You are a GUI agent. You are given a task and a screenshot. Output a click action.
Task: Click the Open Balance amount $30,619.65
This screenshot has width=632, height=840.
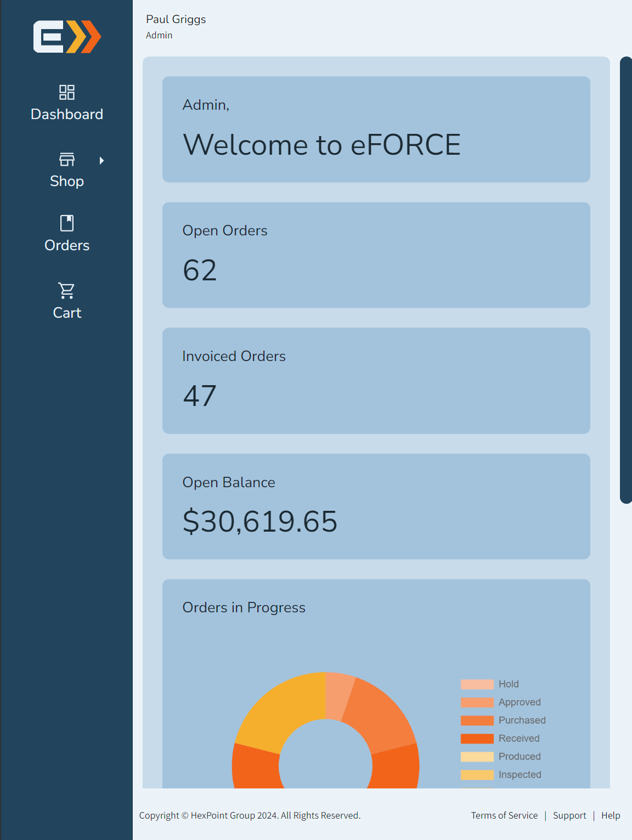tap(260, 521)
